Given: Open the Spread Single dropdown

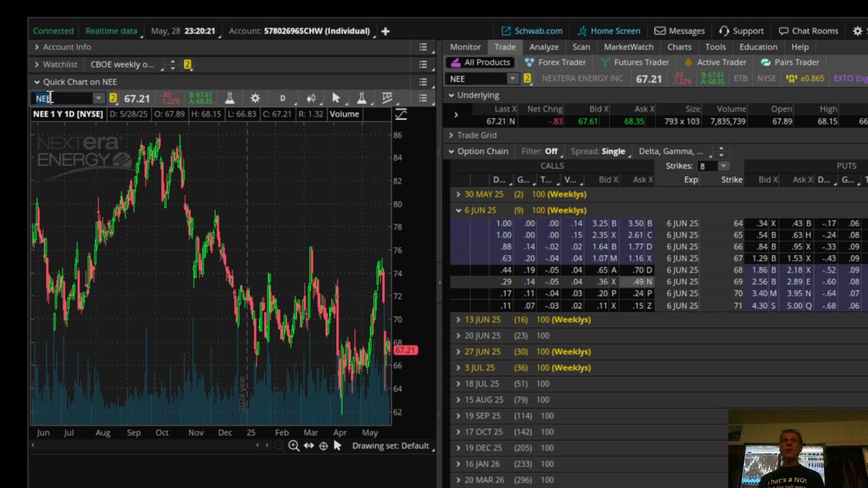Looking at the screenshot, I should pyautogui.click(x=613, y=151).
